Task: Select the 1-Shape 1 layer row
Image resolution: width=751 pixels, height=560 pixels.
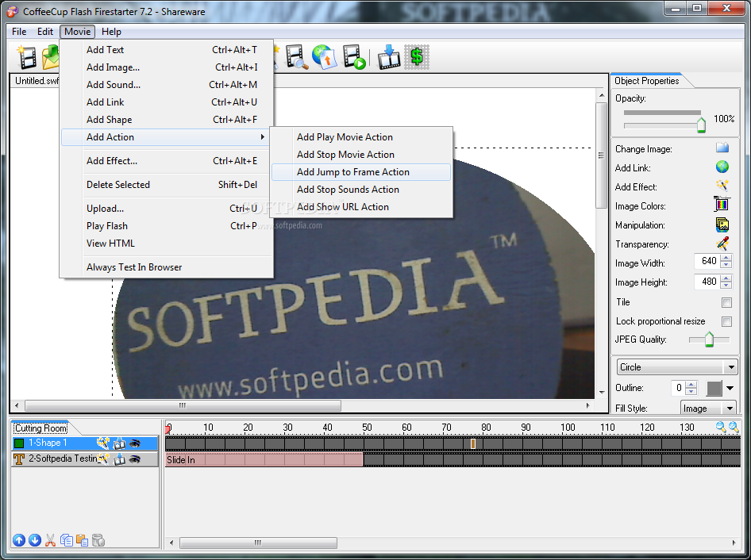Action: [85, 443]
